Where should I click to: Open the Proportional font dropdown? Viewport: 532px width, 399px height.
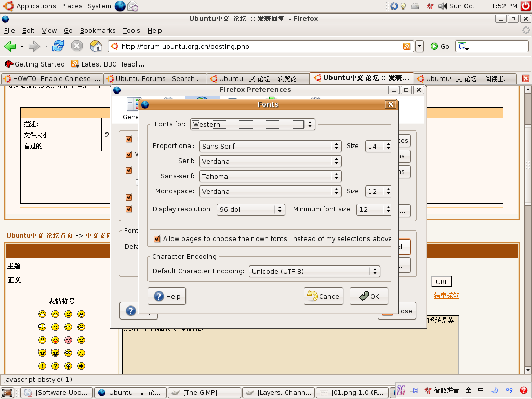click(x=270, y=146)
